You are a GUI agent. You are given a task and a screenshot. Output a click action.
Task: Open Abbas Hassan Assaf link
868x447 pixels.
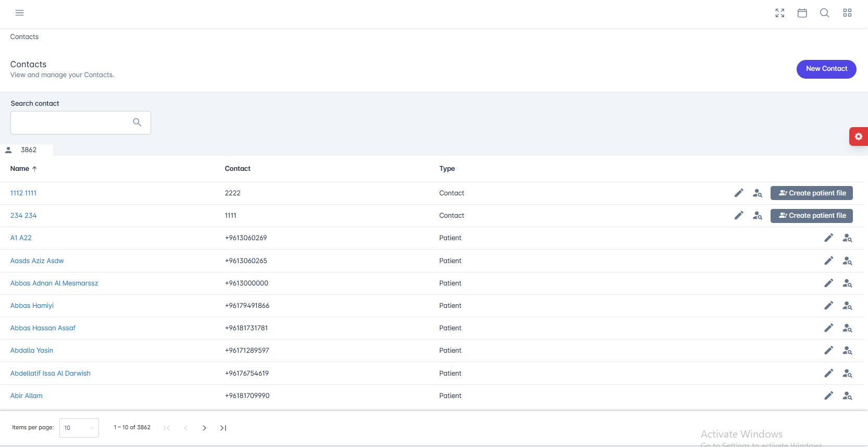(x=43, y=328)
